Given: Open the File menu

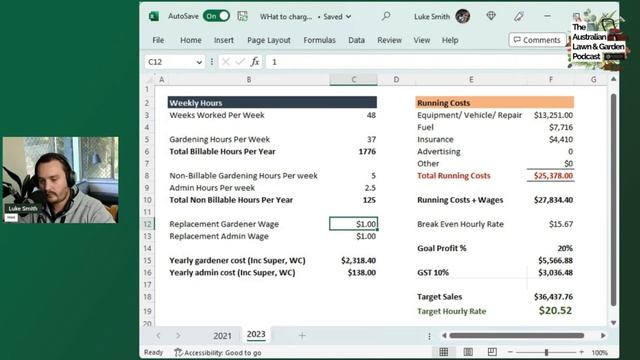Looking at the screenshot, I should [158, 40].
